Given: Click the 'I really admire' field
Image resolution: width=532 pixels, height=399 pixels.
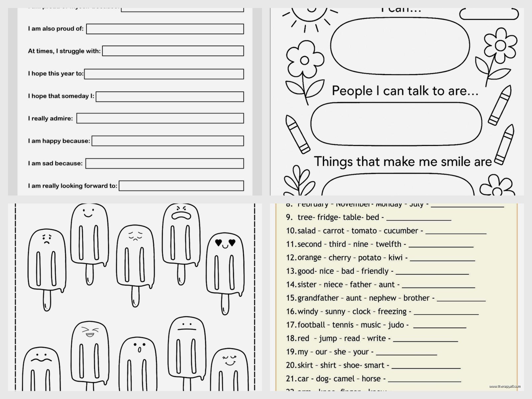Looking at the screenshot, I should (160, 118).
